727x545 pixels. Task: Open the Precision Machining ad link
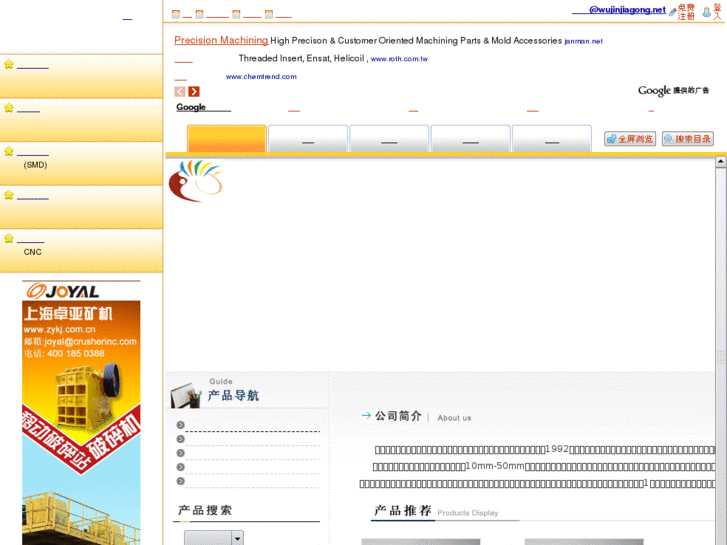point(221,40)
